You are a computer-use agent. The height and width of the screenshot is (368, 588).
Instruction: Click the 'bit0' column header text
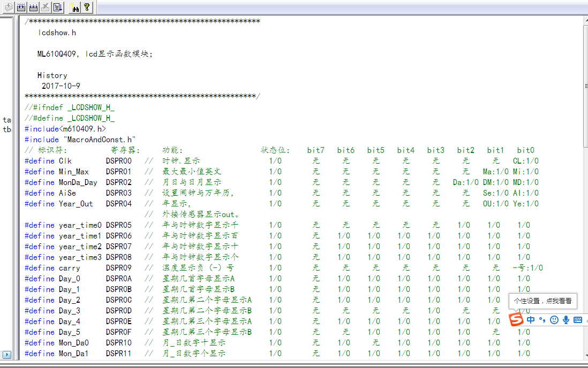coord(525,150)
